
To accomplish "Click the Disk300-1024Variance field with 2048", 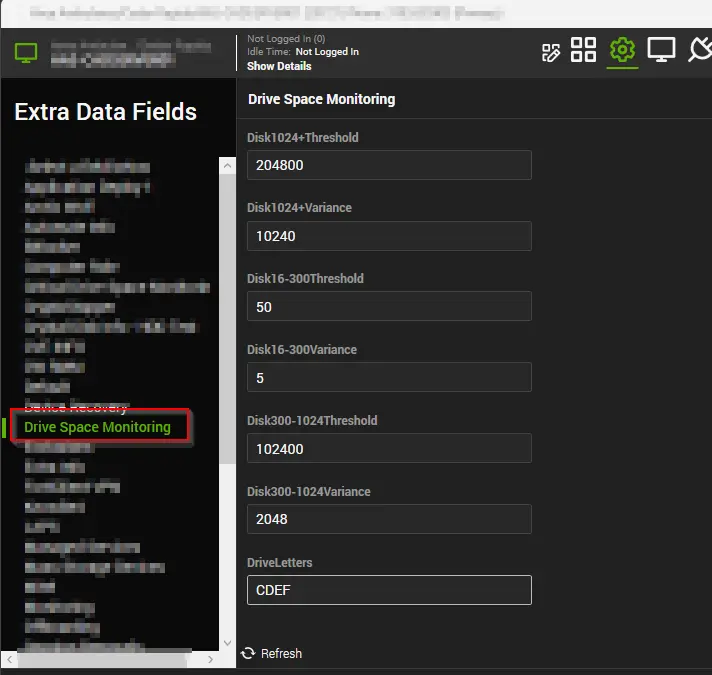I will click(x=389, y=519).
